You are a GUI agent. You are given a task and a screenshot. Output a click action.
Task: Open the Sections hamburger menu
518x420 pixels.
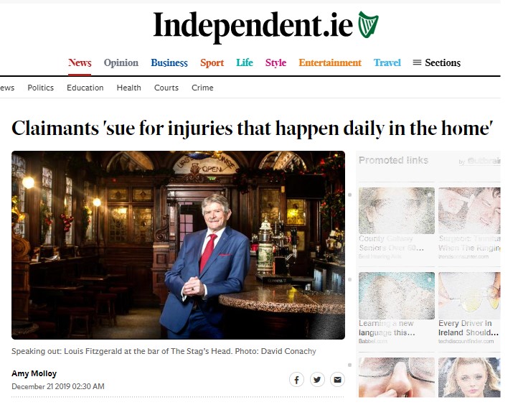pos(436,62)
